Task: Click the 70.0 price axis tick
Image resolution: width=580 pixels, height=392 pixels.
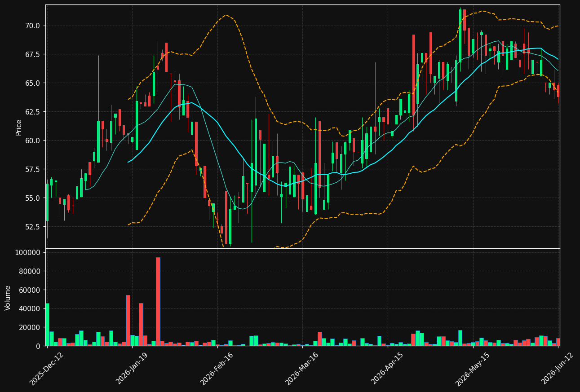Action: (33, 26)
